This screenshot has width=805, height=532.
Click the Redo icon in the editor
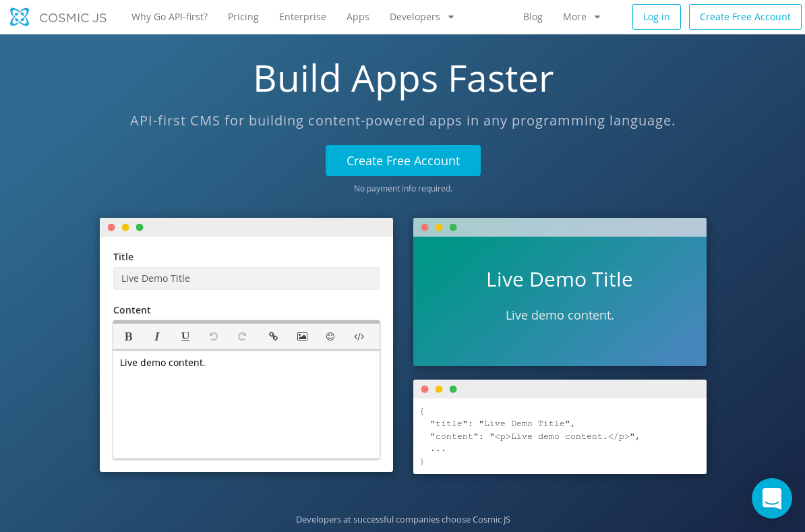242,336
